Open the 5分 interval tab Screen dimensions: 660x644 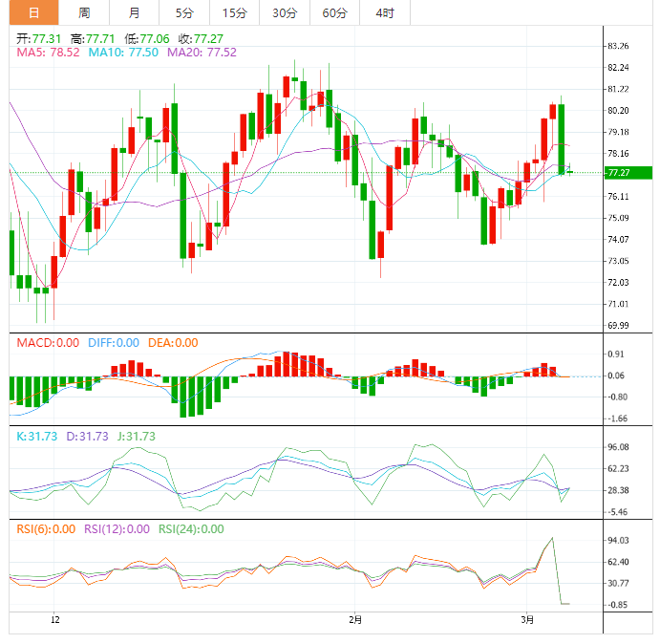click(x=184, y=12)
